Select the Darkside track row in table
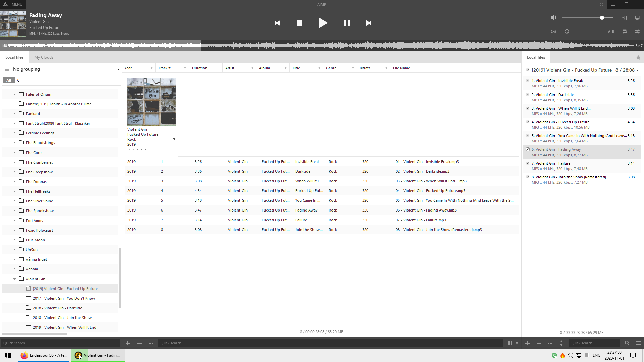 click(x=321, y=171)
